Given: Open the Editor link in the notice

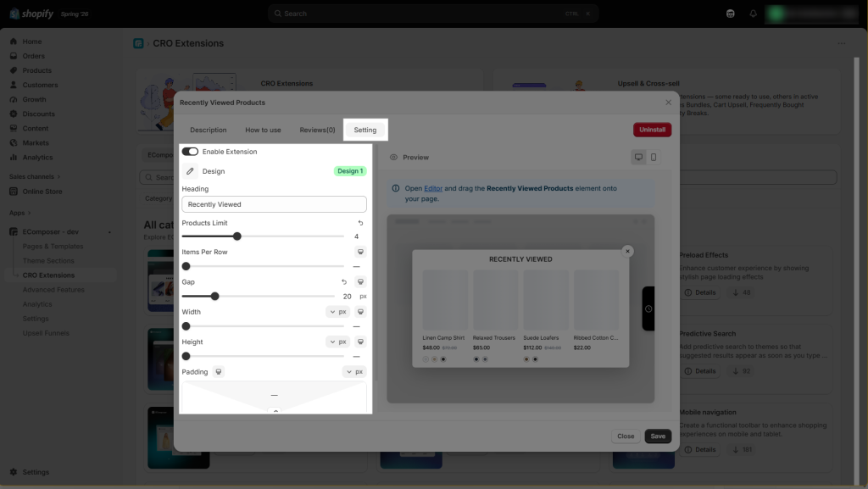Looking at the screenshot, I should [x=433, y=188].
